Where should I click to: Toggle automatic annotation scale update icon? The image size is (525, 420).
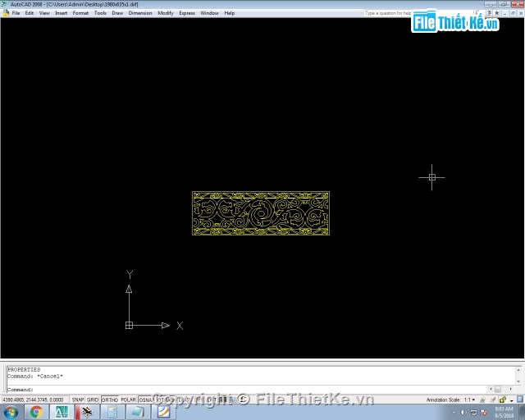click(492, 399)
